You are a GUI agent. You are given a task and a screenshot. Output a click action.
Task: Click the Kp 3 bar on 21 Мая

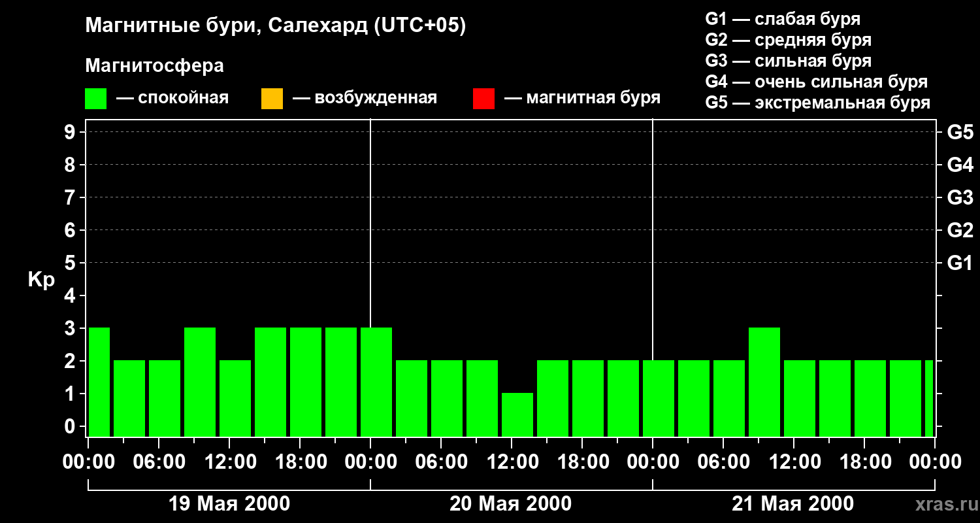pos(764,382)
